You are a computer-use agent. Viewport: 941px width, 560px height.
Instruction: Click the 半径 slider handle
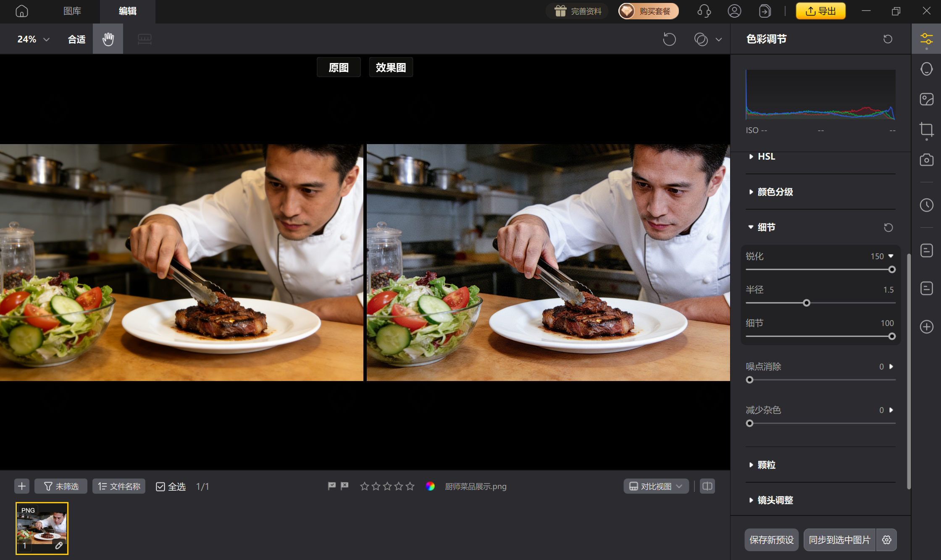[807, 303]
